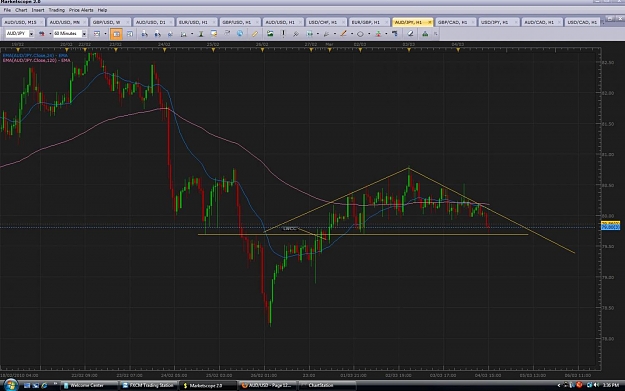Click the blue label text tool icon

tap(395, 33)
